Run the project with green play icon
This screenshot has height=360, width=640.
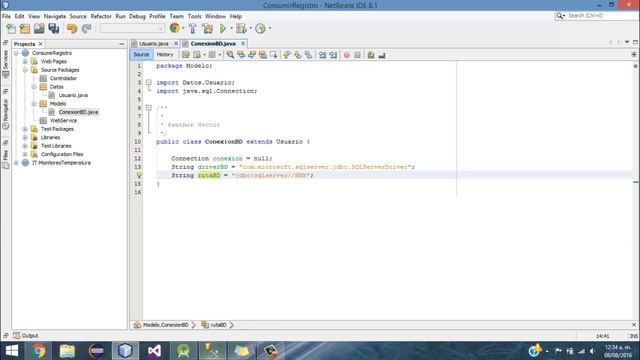223,29
